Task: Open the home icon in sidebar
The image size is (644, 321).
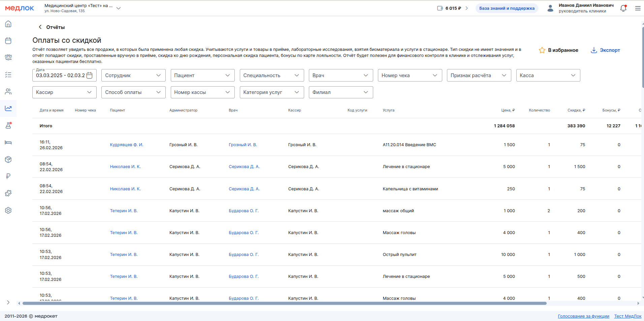Action: tap(8, 24)
